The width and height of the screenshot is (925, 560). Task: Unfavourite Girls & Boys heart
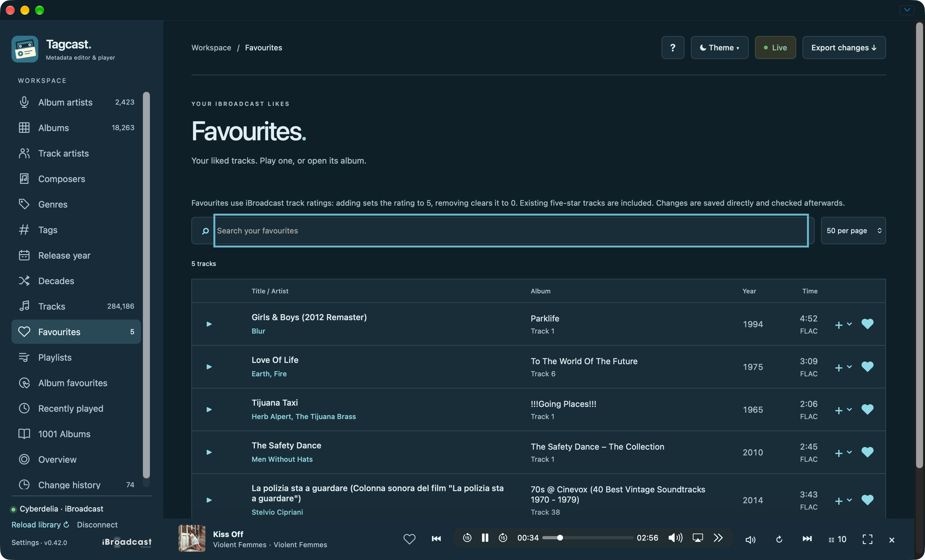[867, 324]
